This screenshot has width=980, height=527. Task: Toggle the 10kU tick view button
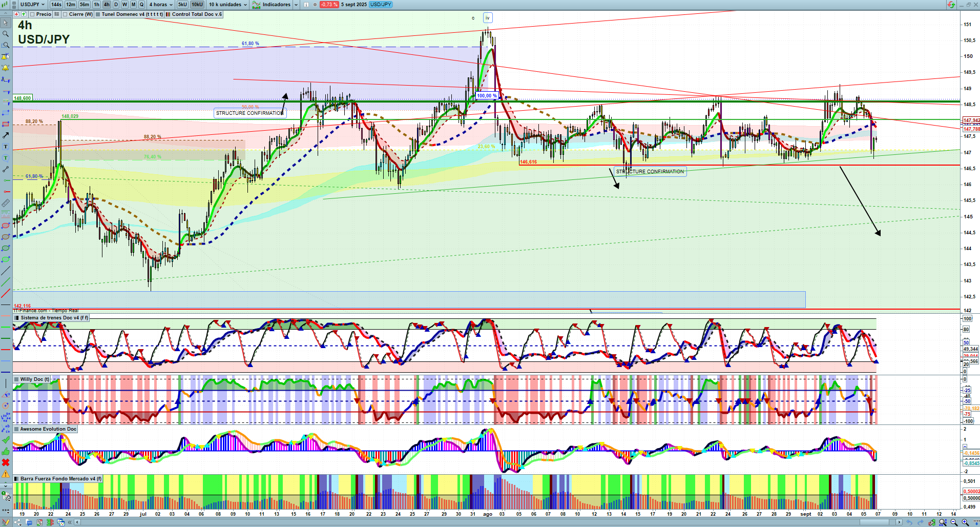point(197,5)
